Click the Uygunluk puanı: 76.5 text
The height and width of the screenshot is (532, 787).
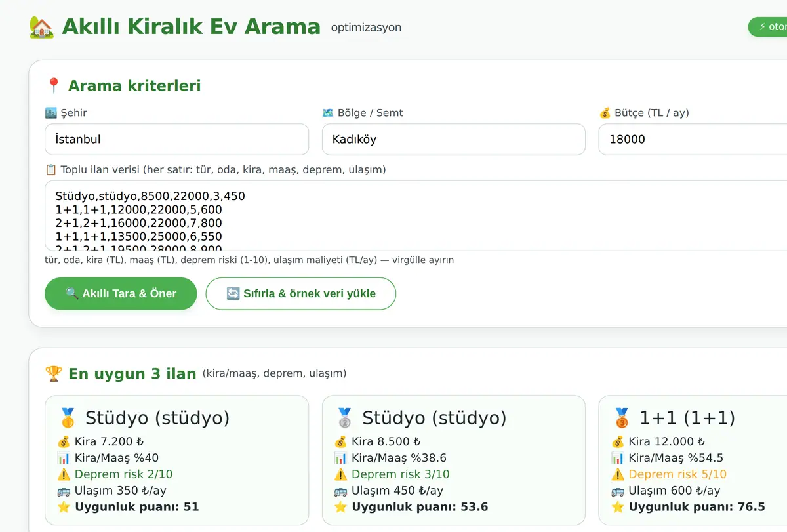[x=697, y=506]
